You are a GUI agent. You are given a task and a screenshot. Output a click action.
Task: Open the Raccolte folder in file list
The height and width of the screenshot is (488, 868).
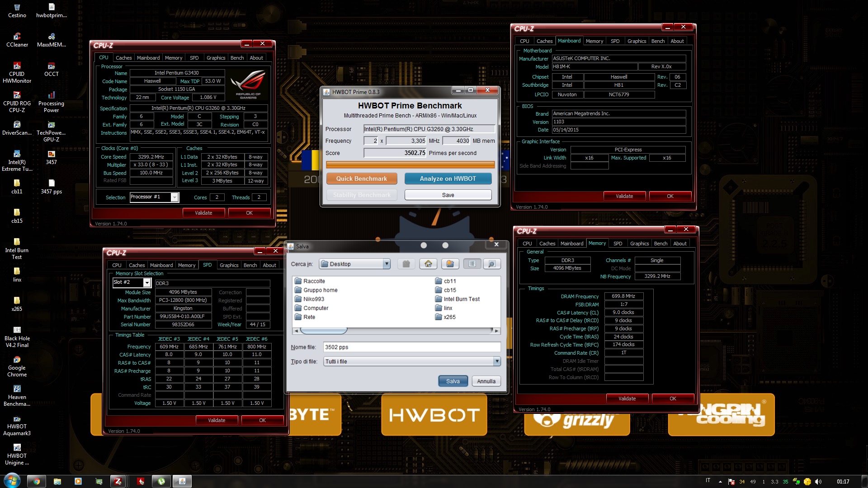tap(310, 281)
